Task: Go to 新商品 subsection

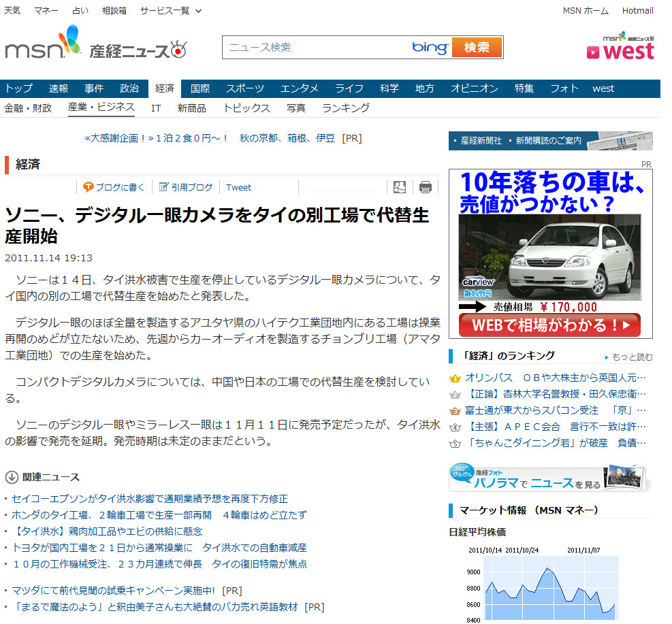Action: coord(191,108)
